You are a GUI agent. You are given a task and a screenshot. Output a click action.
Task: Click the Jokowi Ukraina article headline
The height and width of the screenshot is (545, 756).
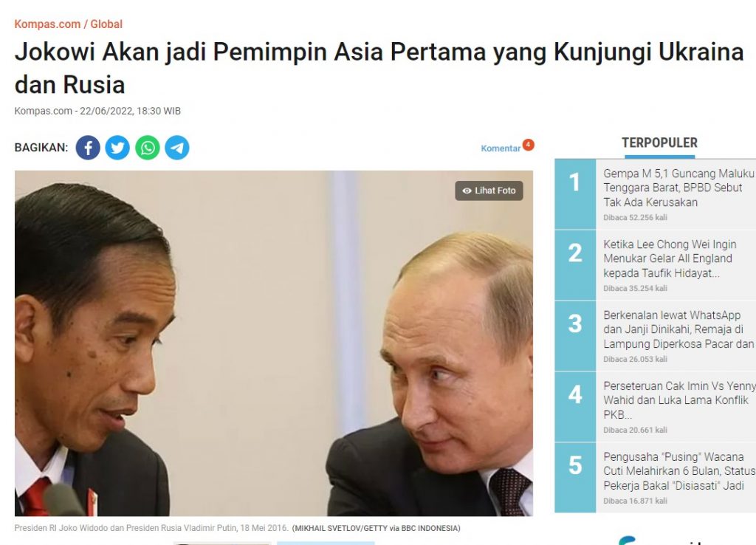tap(379, 68)
